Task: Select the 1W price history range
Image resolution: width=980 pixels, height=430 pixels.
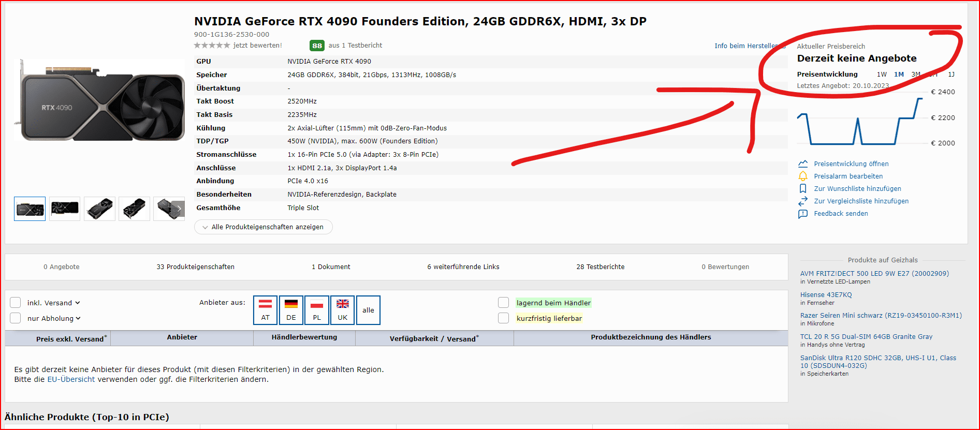Action: [x=882, y=75]
